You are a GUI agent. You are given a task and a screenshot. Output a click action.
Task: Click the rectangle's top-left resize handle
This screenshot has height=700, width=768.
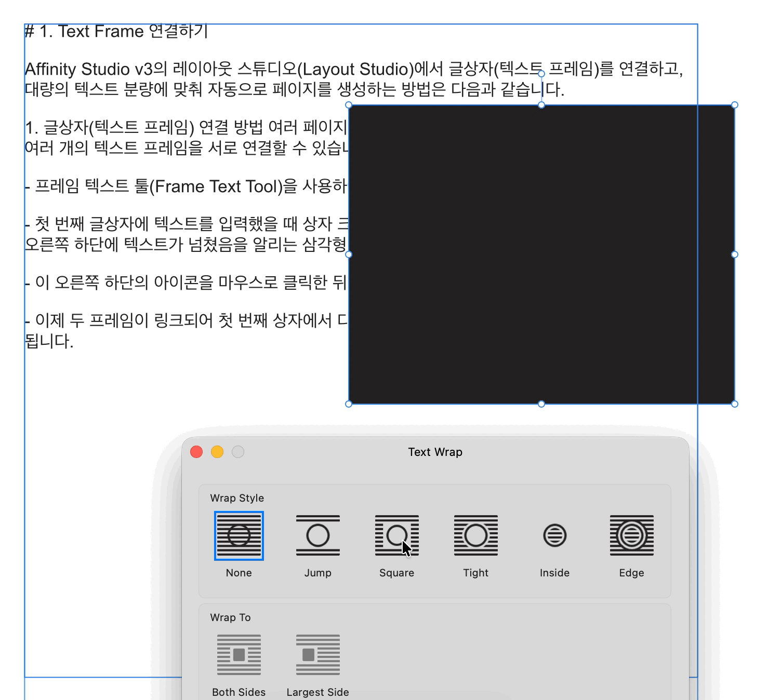[x=349, y=105]
